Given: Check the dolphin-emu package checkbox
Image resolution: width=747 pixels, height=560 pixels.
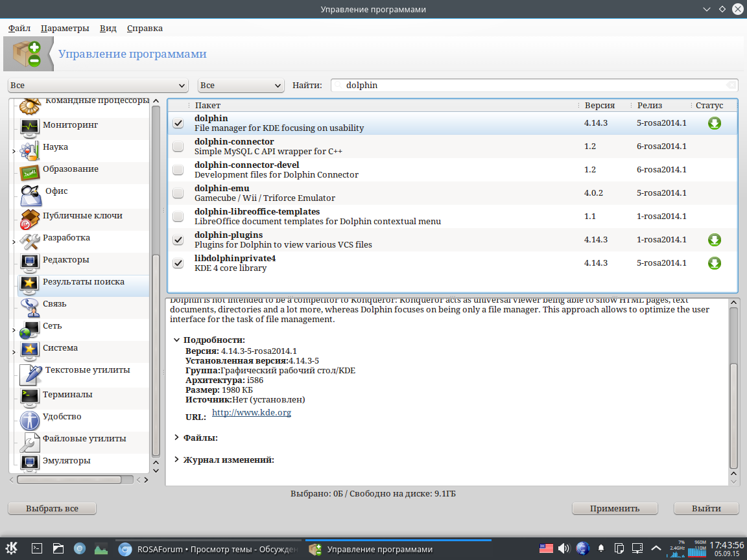Looking at the screenshot, I should 178,193.
